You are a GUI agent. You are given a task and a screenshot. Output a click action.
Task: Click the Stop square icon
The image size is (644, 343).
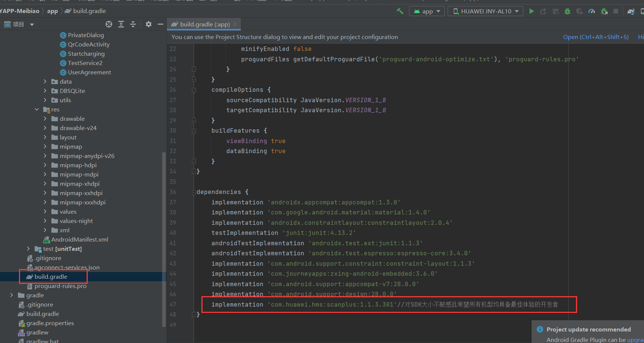616,12
